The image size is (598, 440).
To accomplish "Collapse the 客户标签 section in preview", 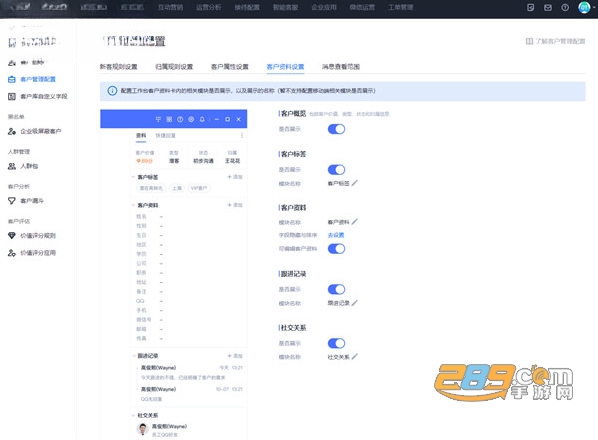I will click(x=133, y=177).
